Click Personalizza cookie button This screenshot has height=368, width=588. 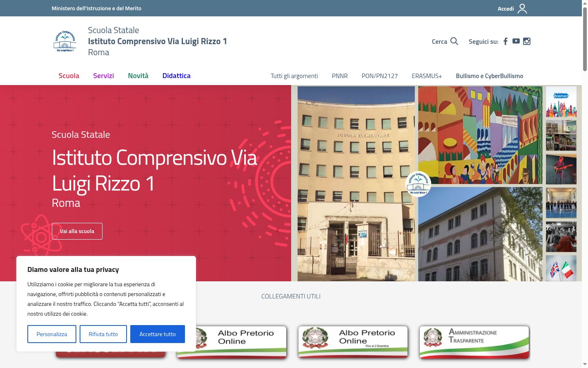pyautogui.click(x=52, y=334)
